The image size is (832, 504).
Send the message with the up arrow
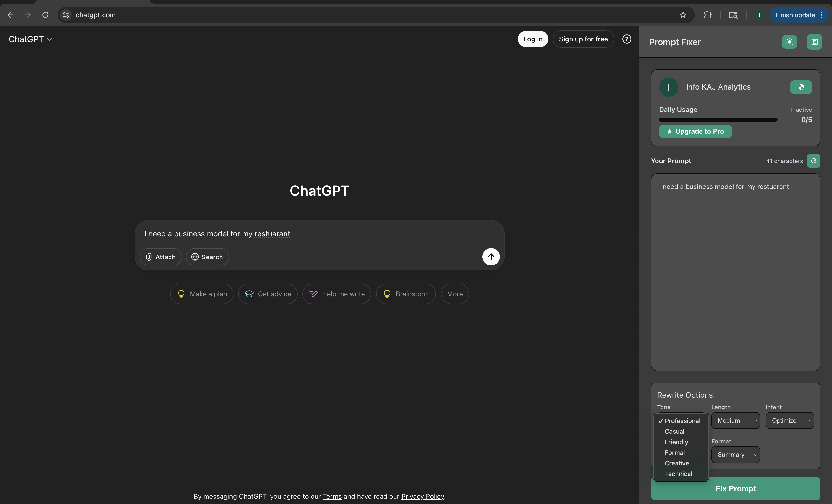coord(491,257)
